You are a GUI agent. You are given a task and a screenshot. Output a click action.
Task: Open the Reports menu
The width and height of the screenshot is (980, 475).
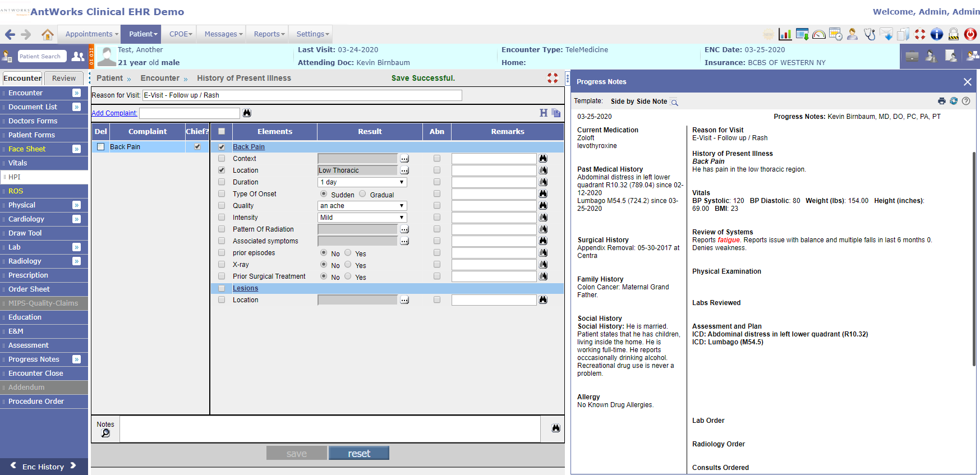pos(269,34)
